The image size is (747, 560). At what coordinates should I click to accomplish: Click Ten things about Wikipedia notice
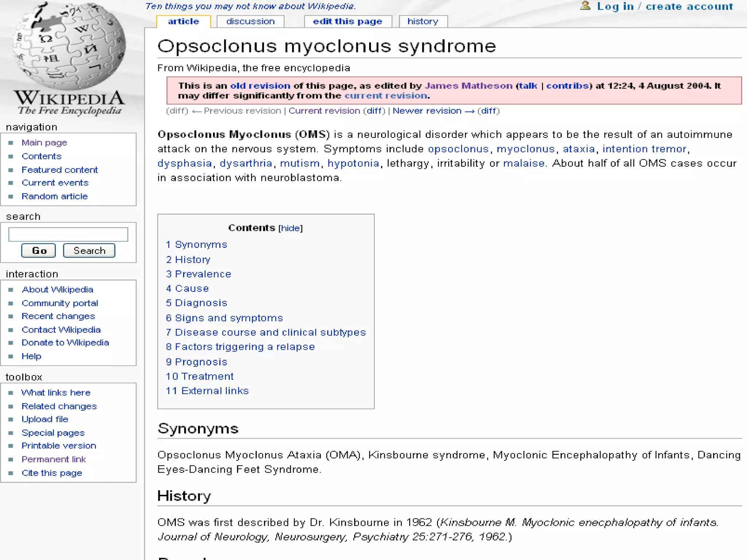click(x=250, y=6)
